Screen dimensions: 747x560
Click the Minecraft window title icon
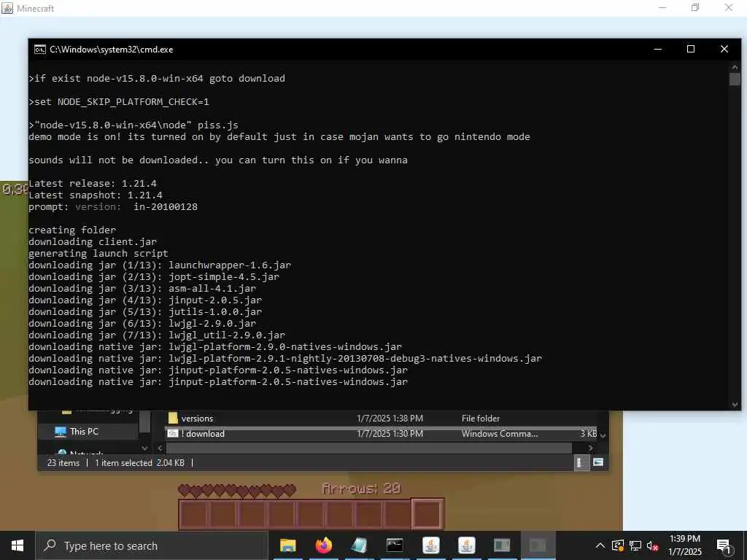click(7, 8)
